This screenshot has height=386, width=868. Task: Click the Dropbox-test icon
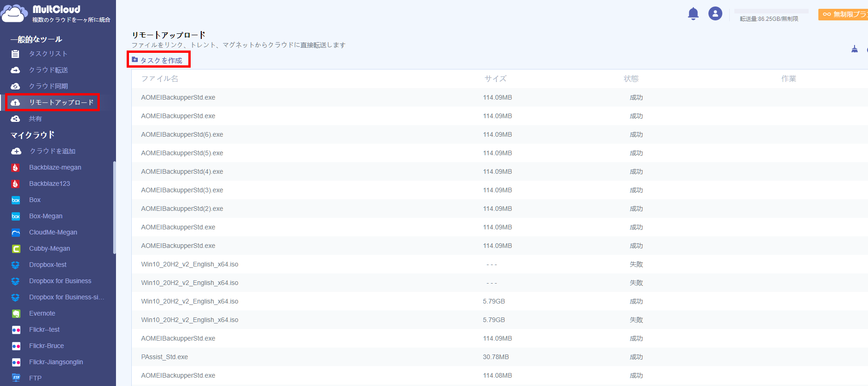(x=15, y=265)
